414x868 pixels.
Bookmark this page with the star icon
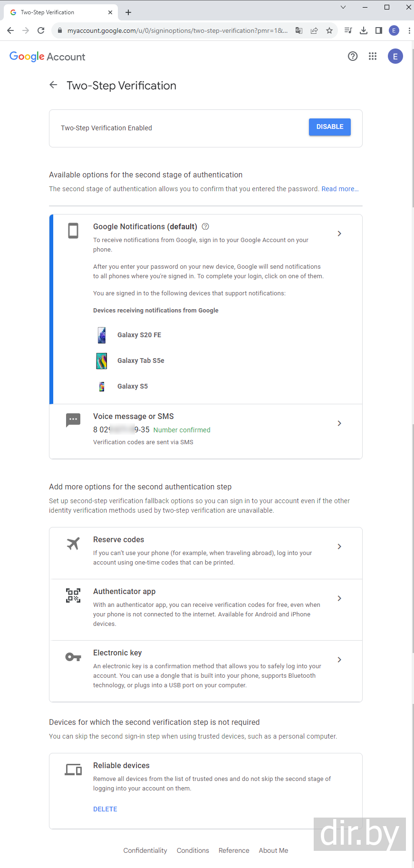[329, 31]
